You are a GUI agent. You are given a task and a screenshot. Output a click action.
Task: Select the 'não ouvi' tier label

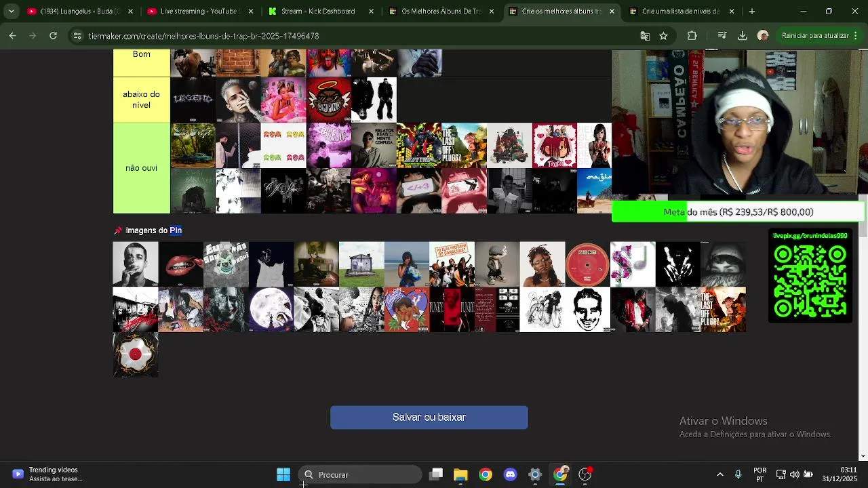click(142, 168)
